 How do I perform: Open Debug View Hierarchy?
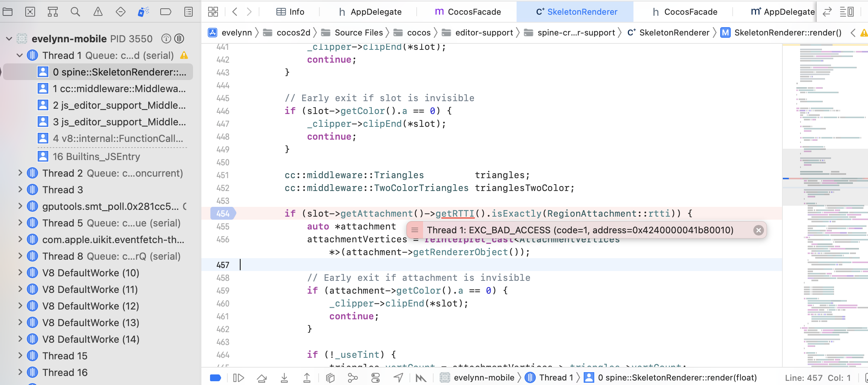click(330, 378)
